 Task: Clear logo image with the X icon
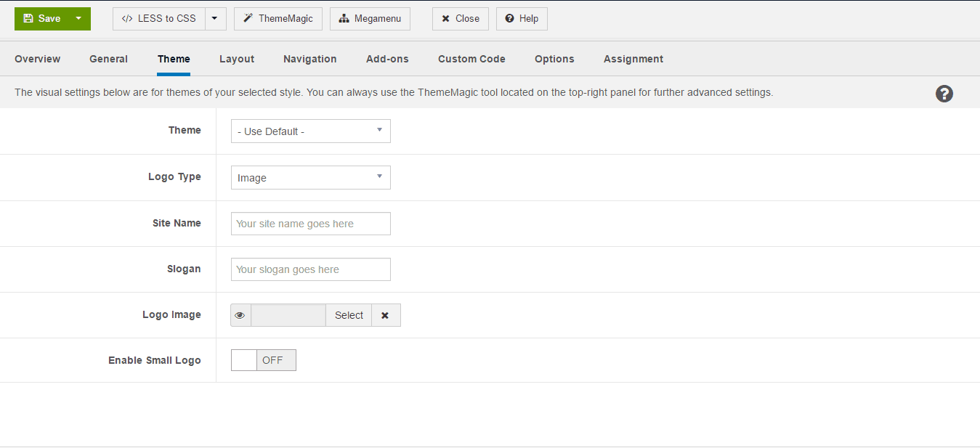[385, 315]
